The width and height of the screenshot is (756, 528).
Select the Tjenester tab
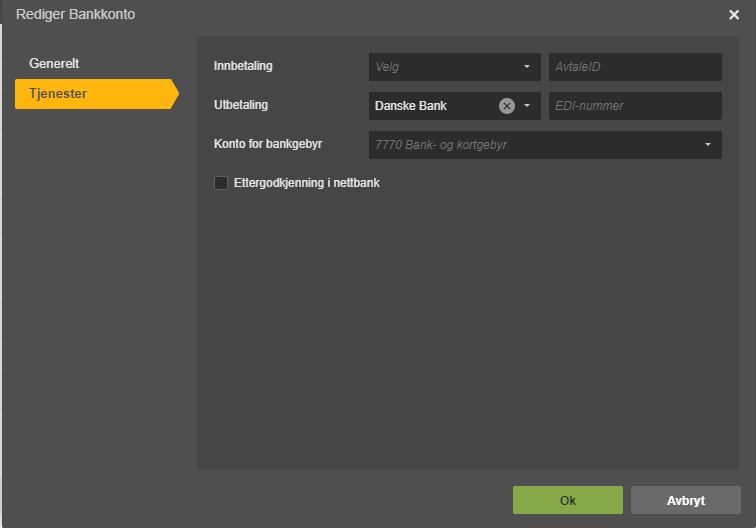pos(95,94)
